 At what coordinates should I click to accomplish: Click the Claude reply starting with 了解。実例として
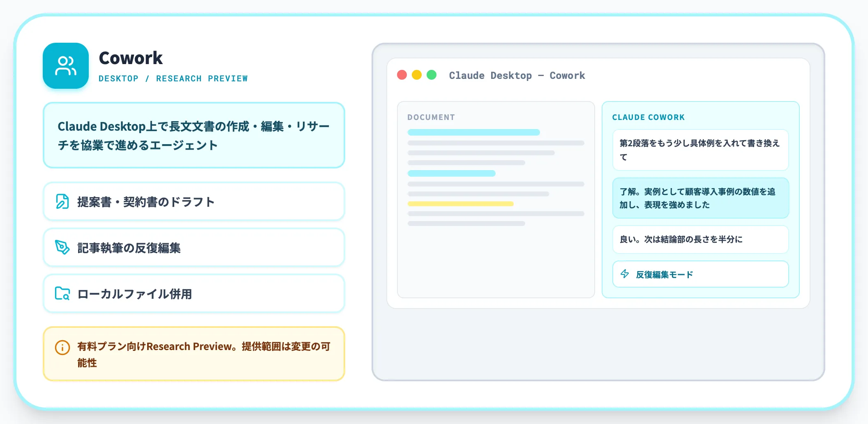(701, 198)
